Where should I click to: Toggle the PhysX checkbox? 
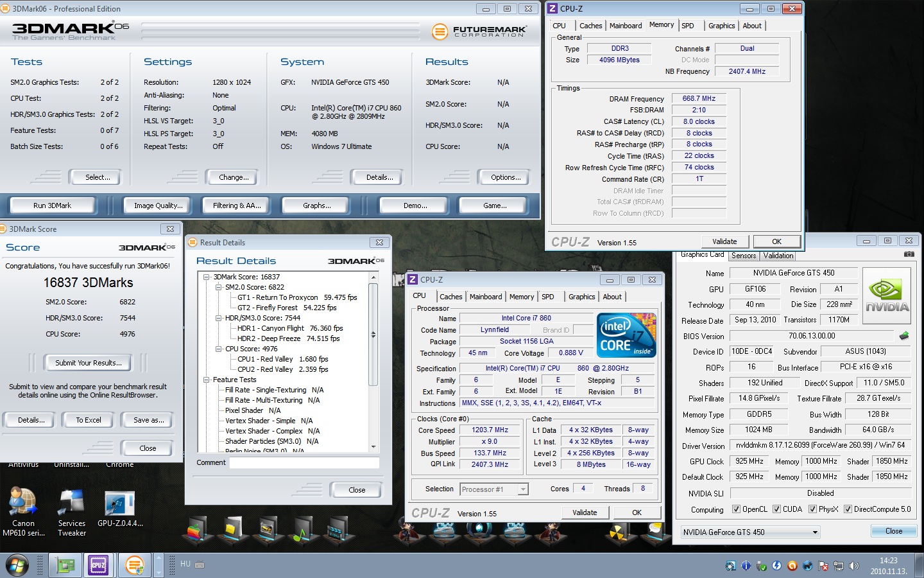(812, 509)
